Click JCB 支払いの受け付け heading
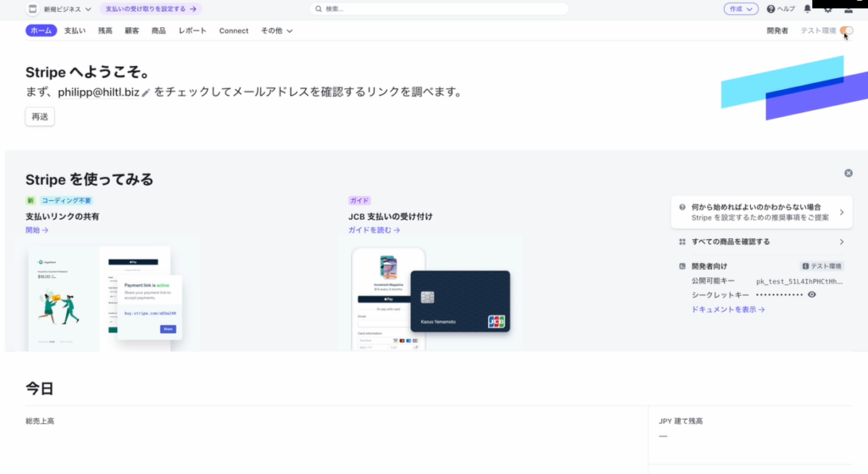The width and height of the screenshot is (868, 474). click(x=390, y=216)
